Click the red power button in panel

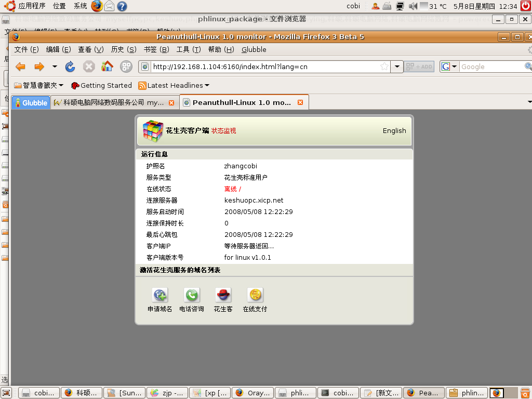526,6
